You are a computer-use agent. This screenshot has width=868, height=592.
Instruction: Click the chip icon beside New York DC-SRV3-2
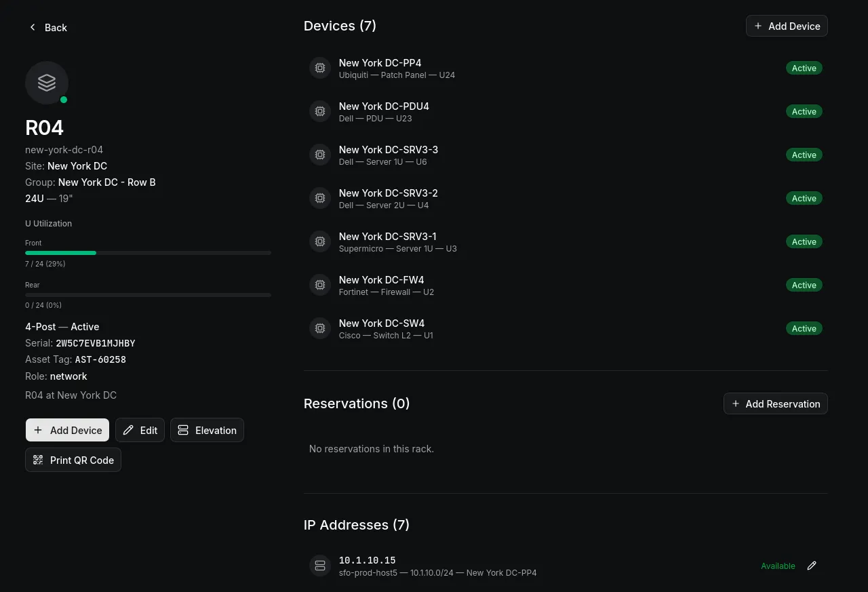tap(320, 199)
